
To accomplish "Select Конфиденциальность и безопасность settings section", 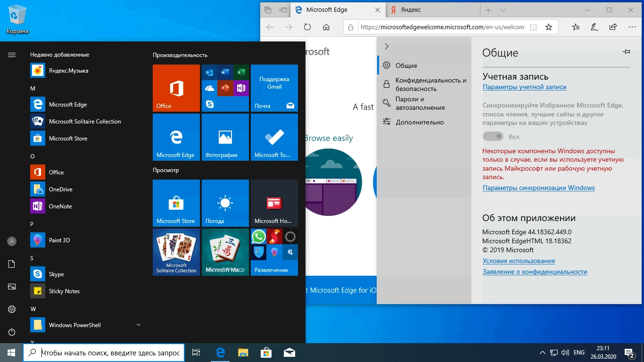I will pyautogui.click(x=424, y=84).
